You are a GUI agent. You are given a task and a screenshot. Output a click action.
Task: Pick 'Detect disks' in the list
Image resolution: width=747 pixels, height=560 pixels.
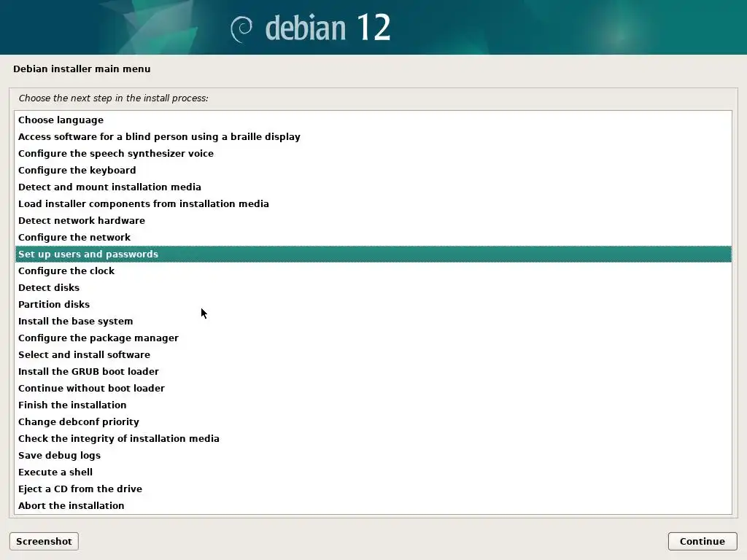click(x=373, y=287)
